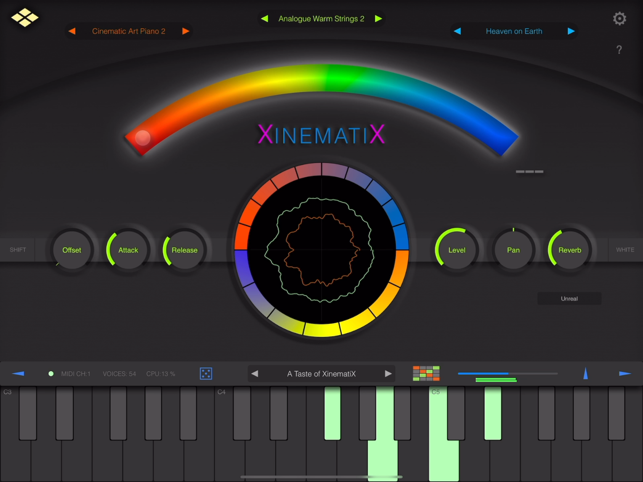Viewport: 643px width, 482px height.
Task: Click the XinematiX title logo
Action: pyautogui.click(x=322, y=135)
